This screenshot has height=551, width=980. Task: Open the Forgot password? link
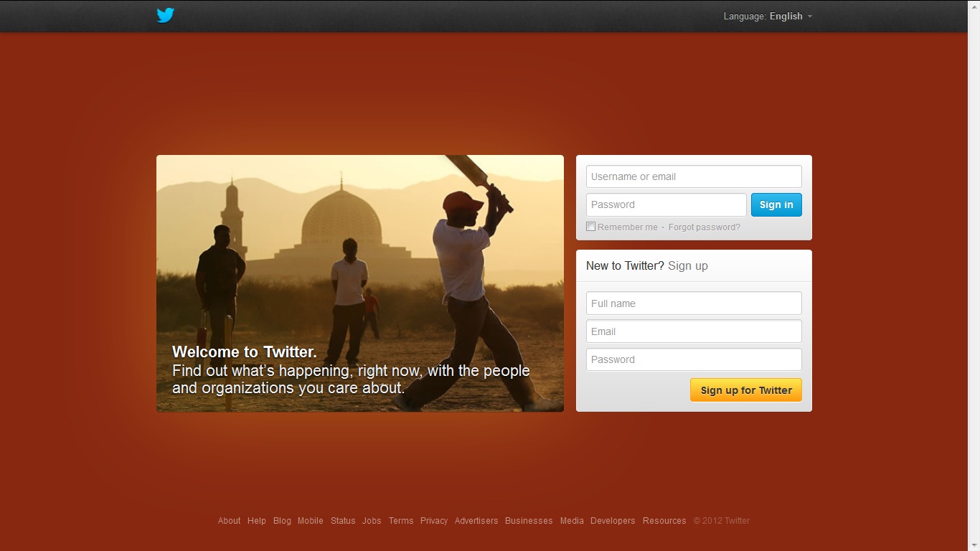pyautogui.click(x=704, y=227)
